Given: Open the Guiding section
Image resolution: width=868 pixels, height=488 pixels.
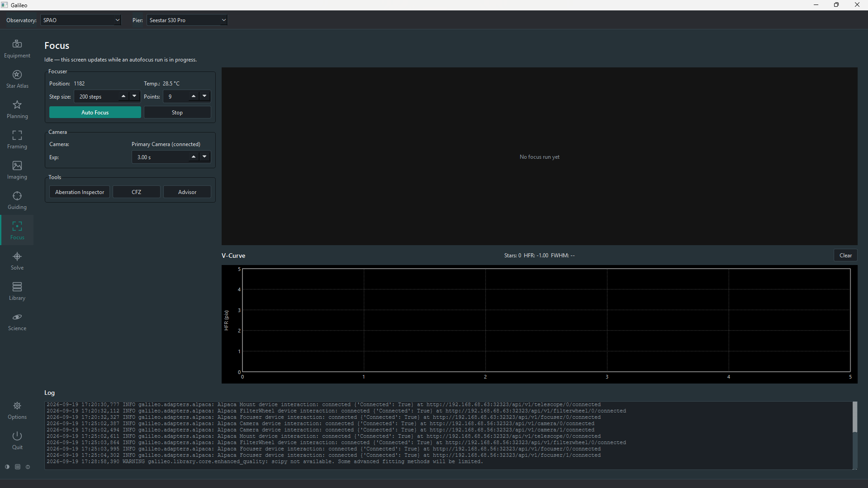Looking at the screenshot, I should pos(17,200).
